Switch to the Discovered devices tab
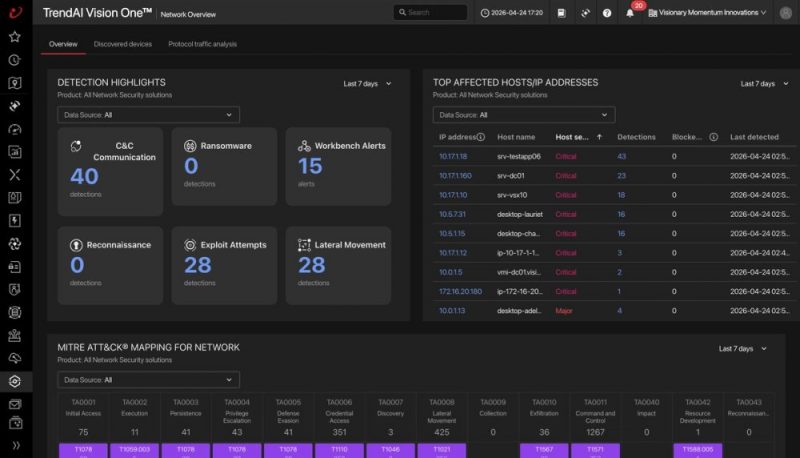 point(123,44)
